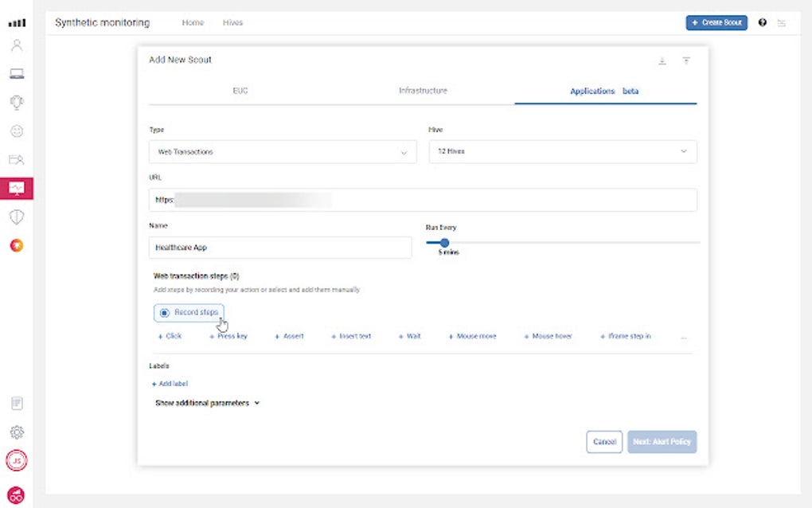The height and width of the screenshot is (508, 812).
Task: Select the highlighted Synthetic monitoring sidebar icon
Action: [x=18, y=188]
